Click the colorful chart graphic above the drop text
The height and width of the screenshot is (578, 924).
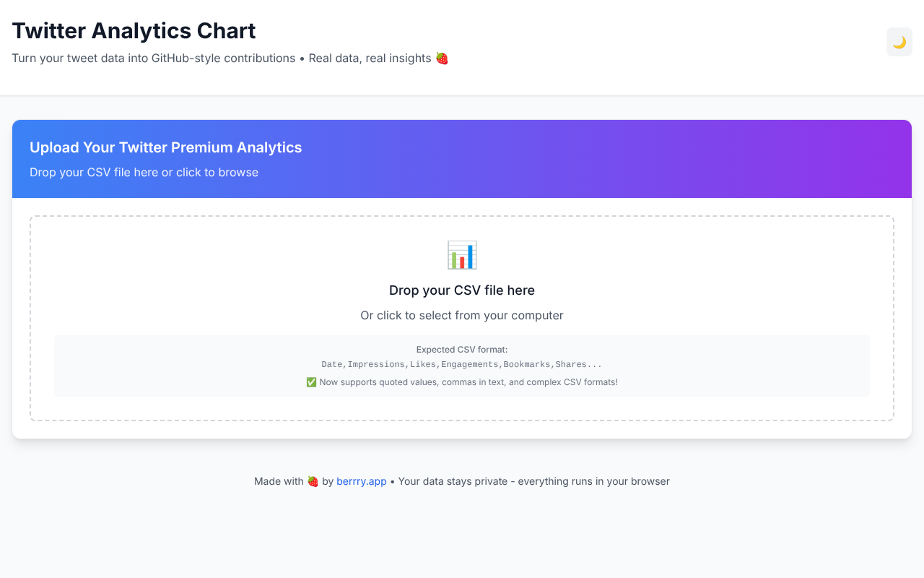pyautogui.click(x=462, y=254)
